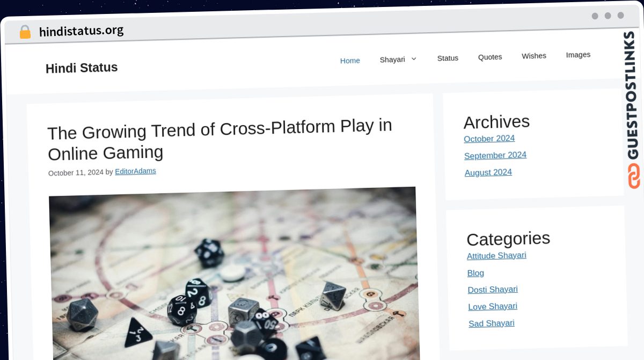Screen dimensions: 644x360
Task: Click the Hindi Status site title
Action: [82, 68]
